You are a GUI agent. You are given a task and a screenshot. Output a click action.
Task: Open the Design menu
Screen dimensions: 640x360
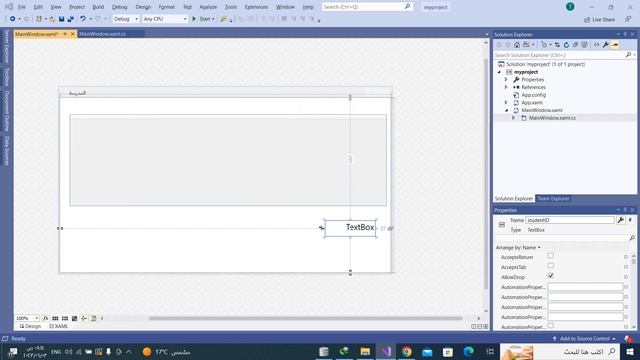(143, 7)
